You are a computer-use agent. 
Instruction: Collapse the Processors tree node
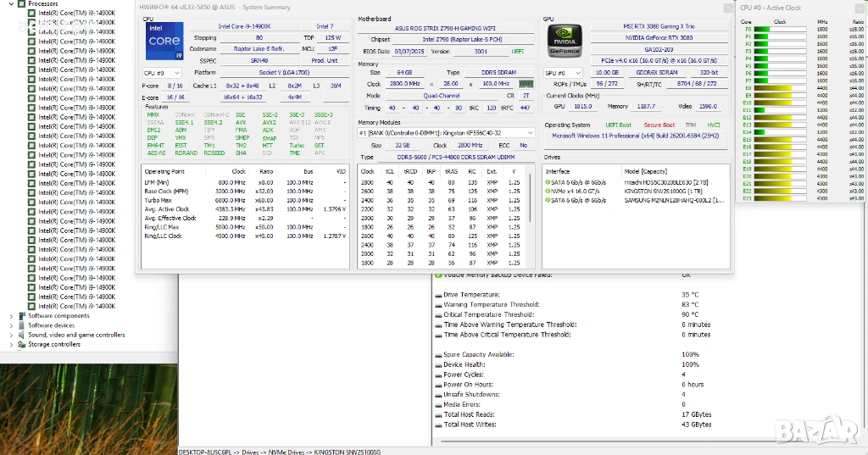tap(11, 4)
